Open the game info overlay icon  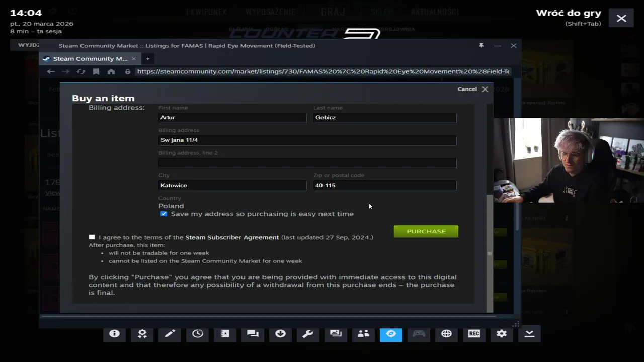(114, 334)
